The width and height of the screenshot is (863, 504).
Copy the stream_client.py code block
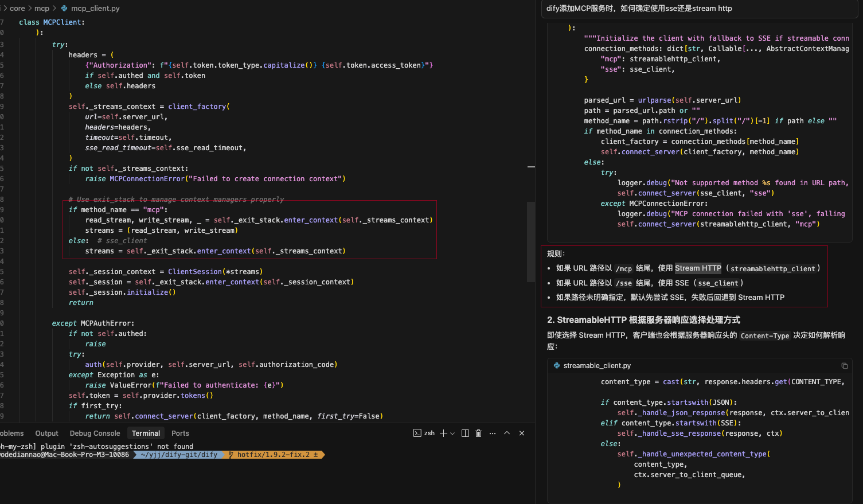pyautogui.click(x=845, y=366)
